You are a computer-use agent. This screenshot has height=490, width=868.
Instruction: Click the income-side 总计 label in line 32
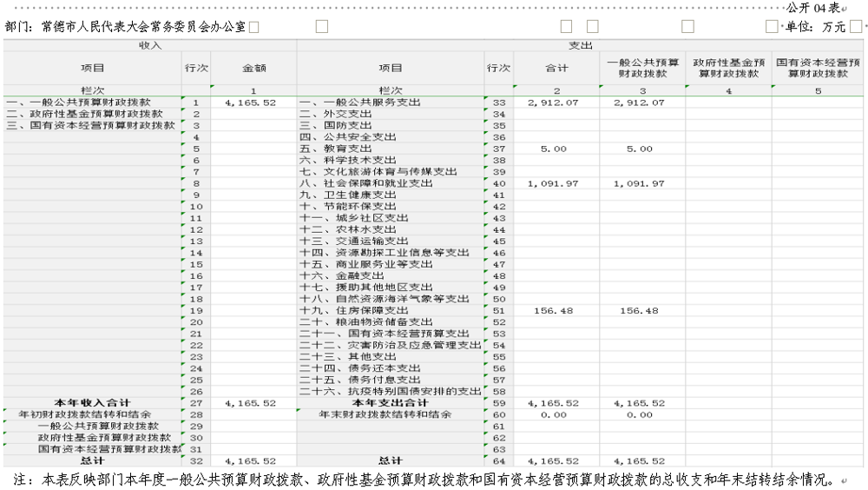92,460
